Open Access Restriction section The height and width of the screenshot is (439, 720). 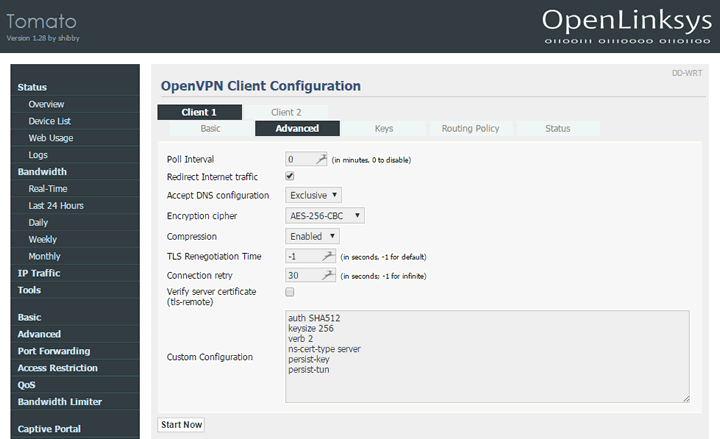[x=58, y=368]
